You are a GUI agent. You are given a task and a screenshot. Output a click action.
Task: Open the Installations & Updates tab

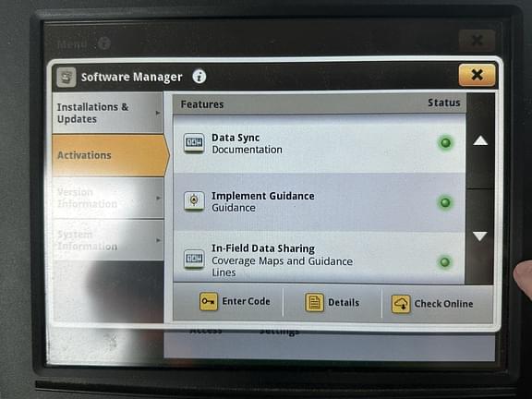[108, 113]
